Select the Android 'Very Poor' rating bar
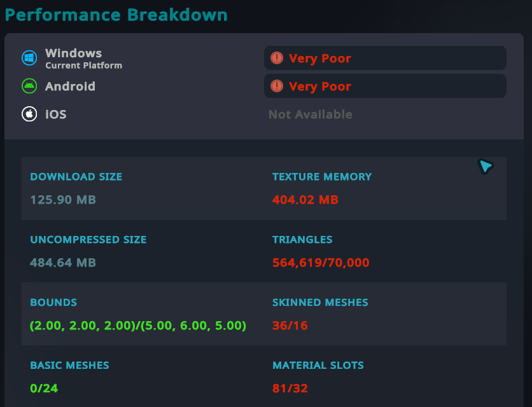The image size is (532, 407). click(x=384, y=86)
